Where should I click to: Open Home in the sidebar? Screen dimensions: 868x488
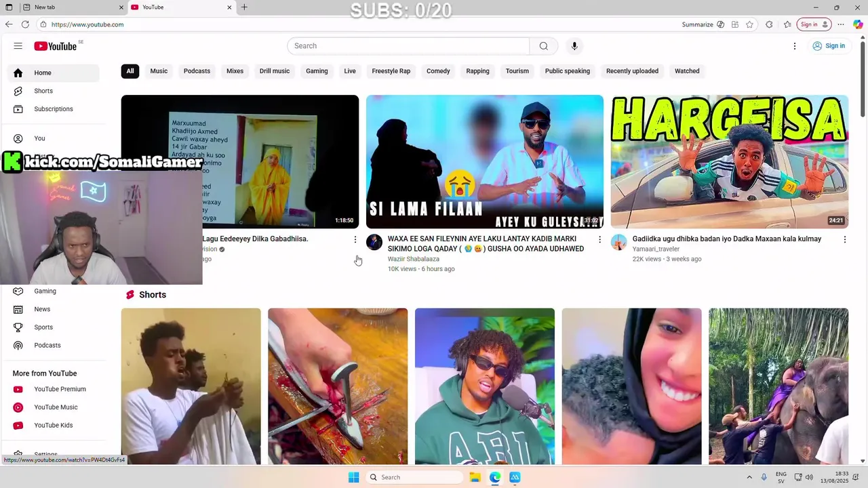click(54, 73)
